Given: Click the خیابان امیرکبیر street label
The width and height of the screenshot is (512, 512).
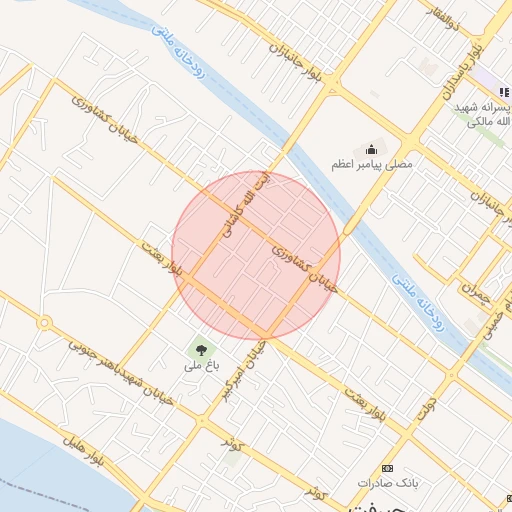Looking at the screenshot, I should pyautogui.click(x=244, y=372).
